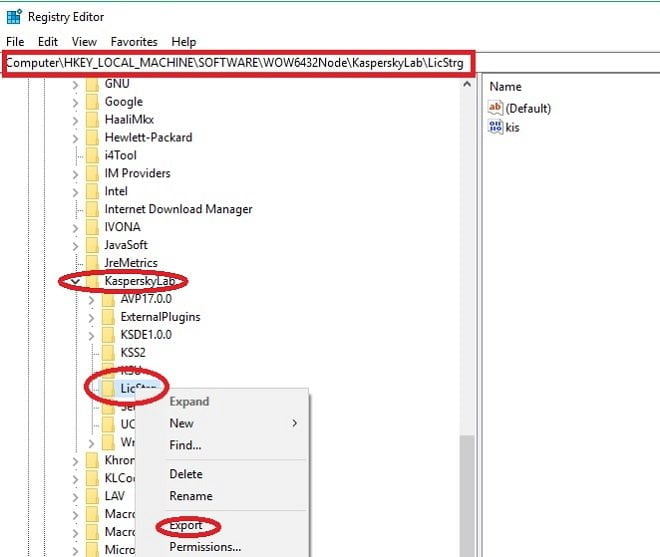Select the IVONA folder icon
Screen dimensions: 660x557
tap(93, 227)
